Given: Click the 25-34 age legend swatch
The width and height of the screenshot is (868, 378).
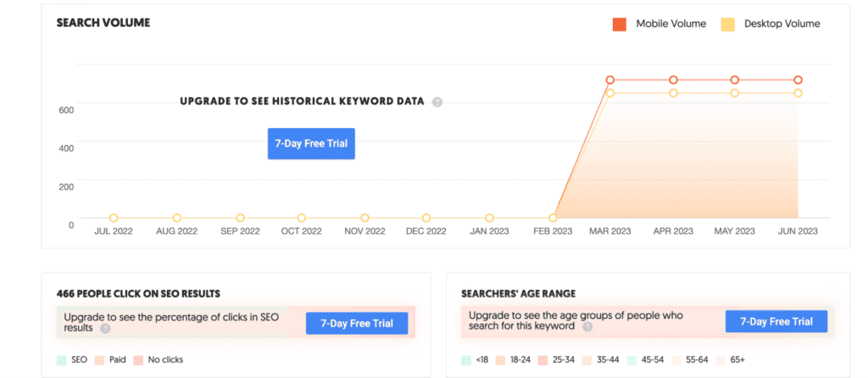Looking at the screenshot, I should point(542,359).
